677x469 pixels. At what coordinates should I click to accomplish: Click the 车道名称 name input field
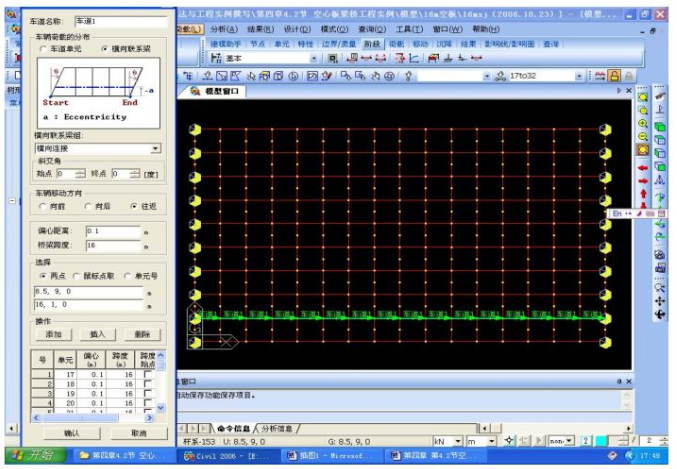pyautogui.click(x=121, y=21)
